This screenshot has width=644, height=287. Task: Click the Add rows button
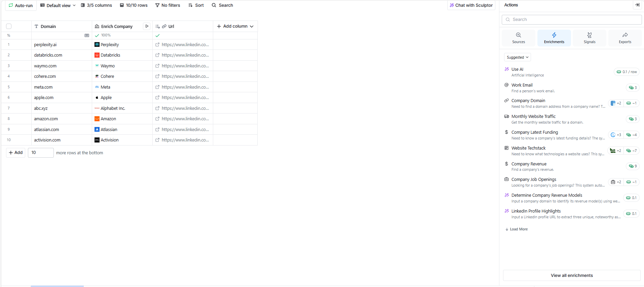click(x=15, y=153)
